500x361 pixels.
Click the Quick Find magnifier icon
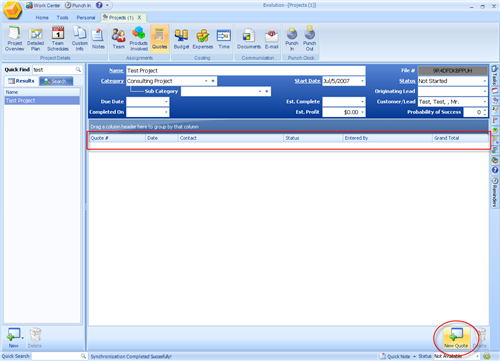78,69
